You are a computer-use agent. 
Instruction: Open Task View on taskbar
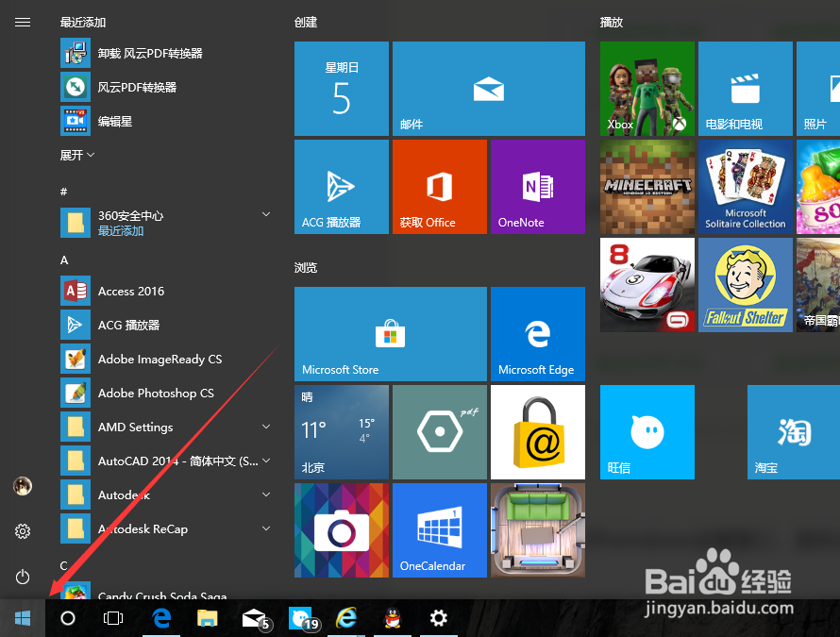113,618
